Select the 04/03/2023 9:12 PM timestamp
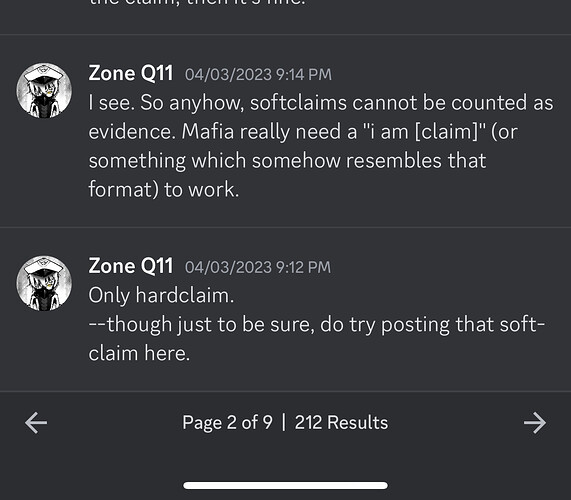571x500 pixels. [x=258, y=267]
